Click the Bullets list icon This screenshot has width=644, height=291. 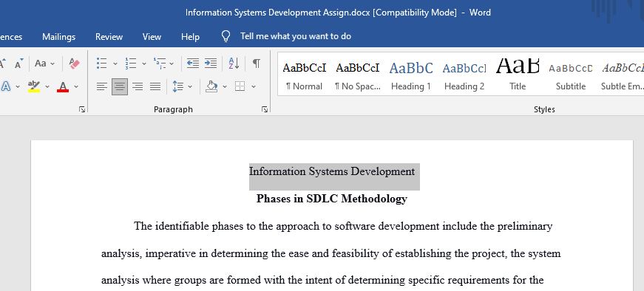click(101, 64)
